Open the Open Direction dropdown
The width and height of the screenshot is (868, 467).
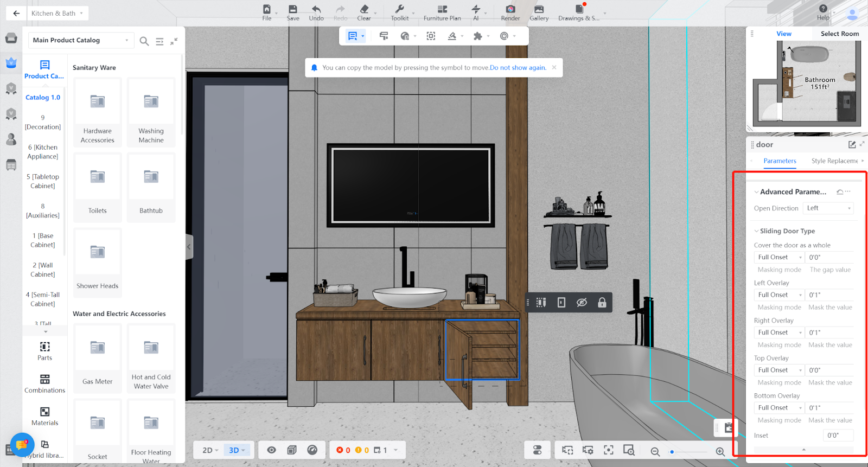tap(828, 208)
